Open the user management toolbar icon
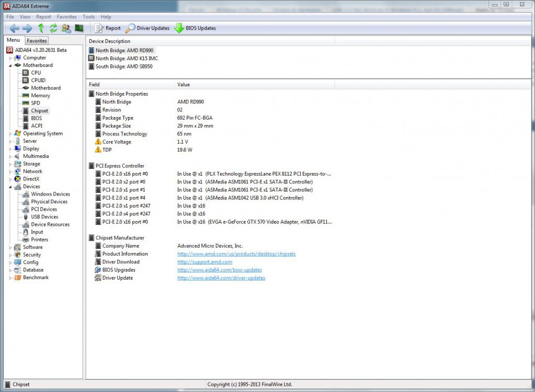Screen dimensions: 535x392 (66, 28)
